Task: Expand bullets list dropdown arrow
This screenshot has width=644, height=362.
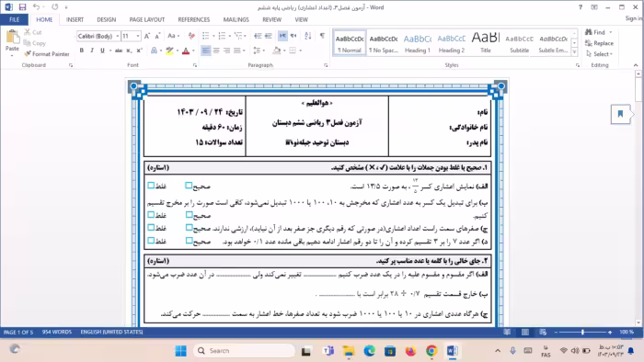Action: [x=213, y=36]
